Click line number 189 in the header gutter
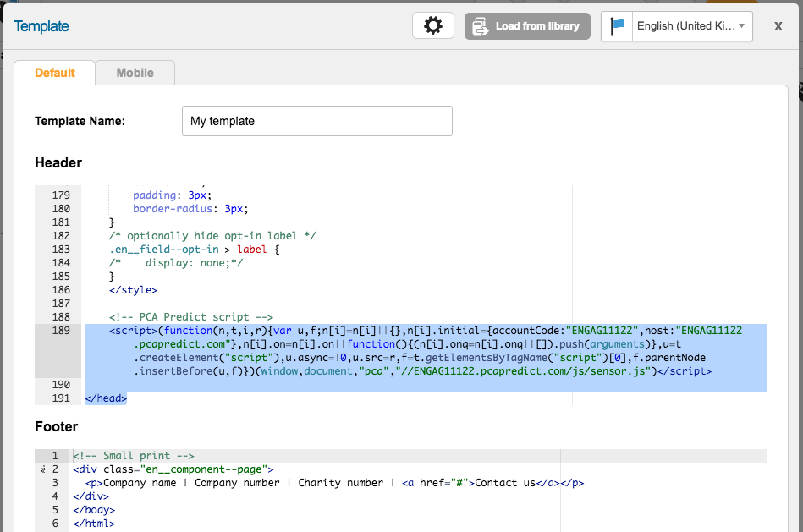Screen dimensions: 803x532 pos(60,331)
